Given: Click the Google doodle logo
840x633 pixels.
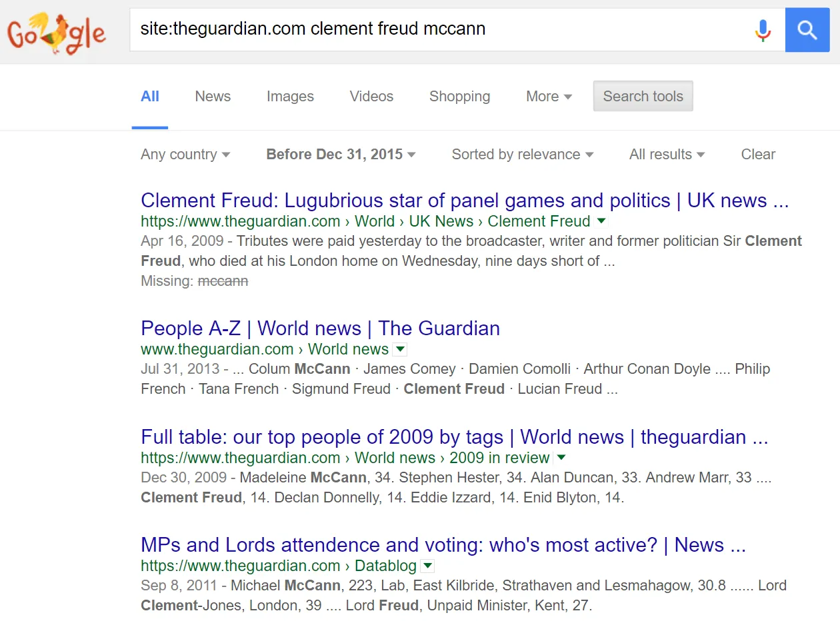Looking at the screenshot, I should pos(56,33).
